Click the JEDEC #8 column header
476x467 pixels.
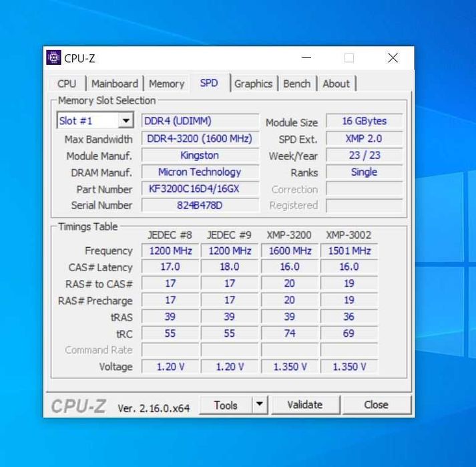[x=170, y=235]
